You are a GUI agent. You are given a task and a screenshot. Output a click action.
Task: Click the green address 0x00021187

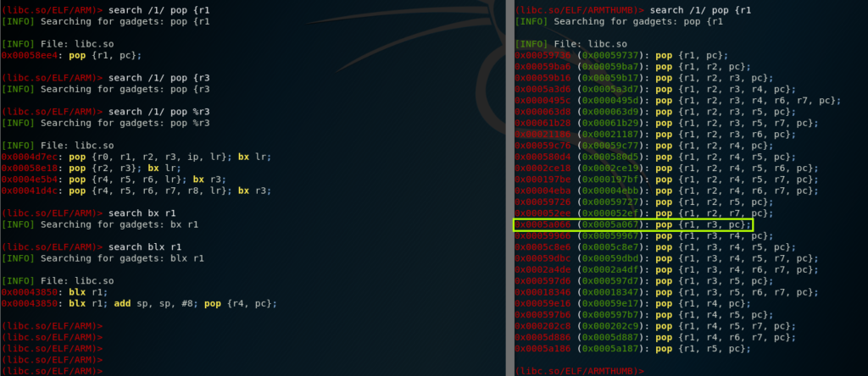click(x=610, y=135)
